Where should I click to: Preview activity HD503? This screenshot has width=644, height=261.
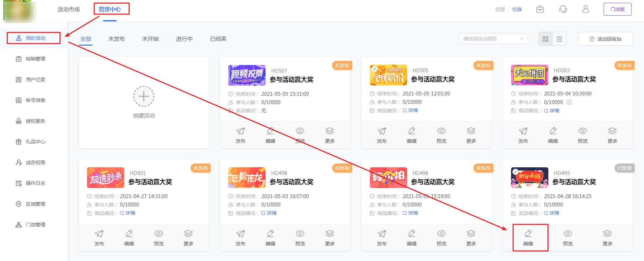click(x=583, y=135)
